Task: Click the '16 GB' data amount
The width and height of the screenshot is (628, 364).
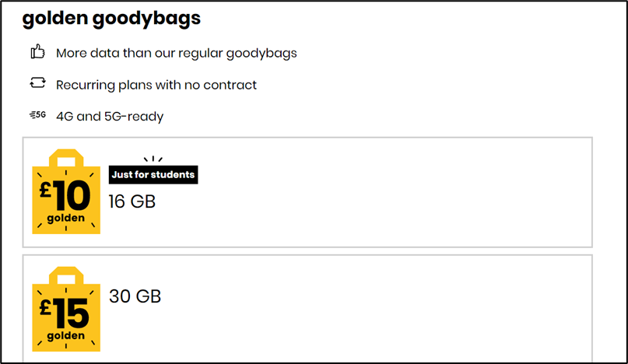Action: pyautogui.click(x=132, y=201)
